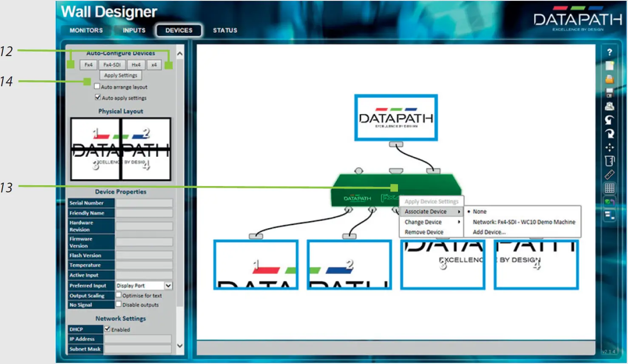The image size is (628, 364).
Task: Open the Preferred Input dropdown
Action: (x=169, y=285)
